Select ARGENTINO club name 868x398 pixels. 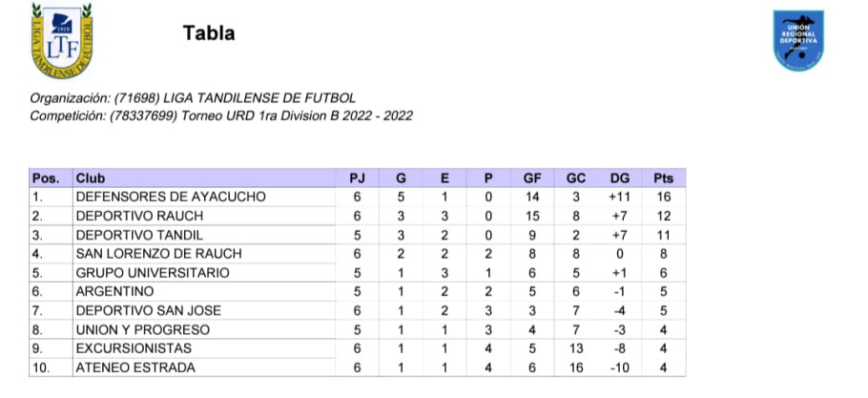tap(114, 292)
